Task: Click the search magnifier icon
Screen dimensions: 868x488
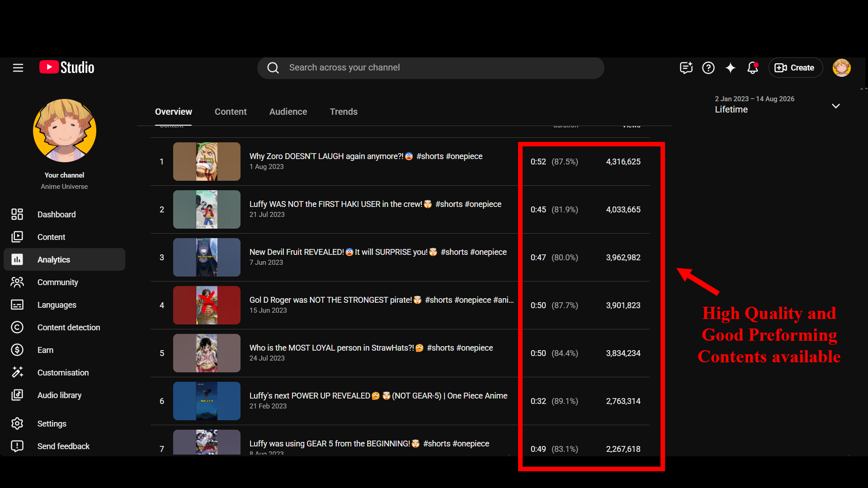Action: point(273,68)
